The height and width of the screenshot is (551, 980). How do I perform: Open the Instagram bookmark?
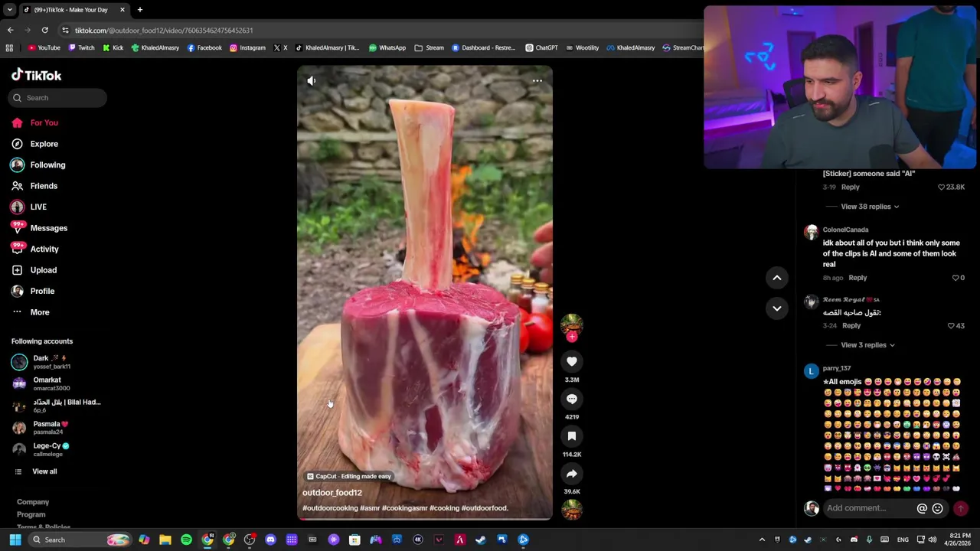[x=247, y=47]
